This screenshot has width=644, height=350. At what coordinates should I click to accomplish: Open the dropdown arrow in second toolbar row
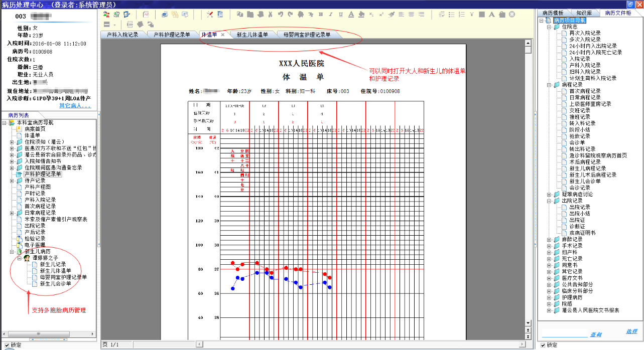[x=115, y=25]
